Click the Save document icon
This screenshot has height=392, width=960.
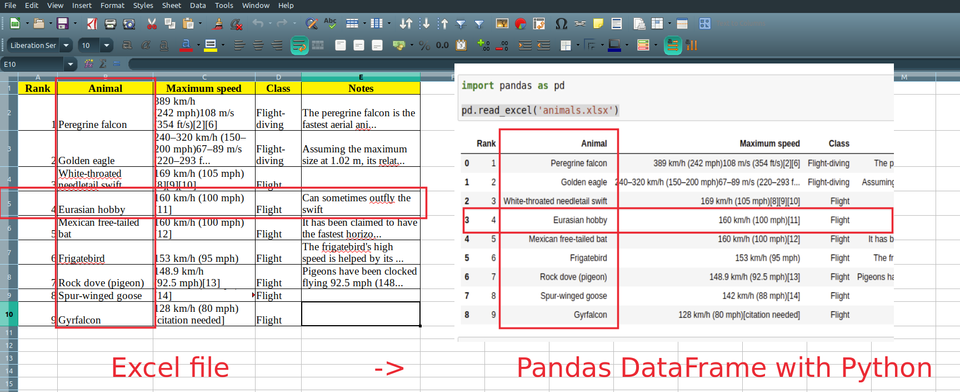tap(62, 24)
